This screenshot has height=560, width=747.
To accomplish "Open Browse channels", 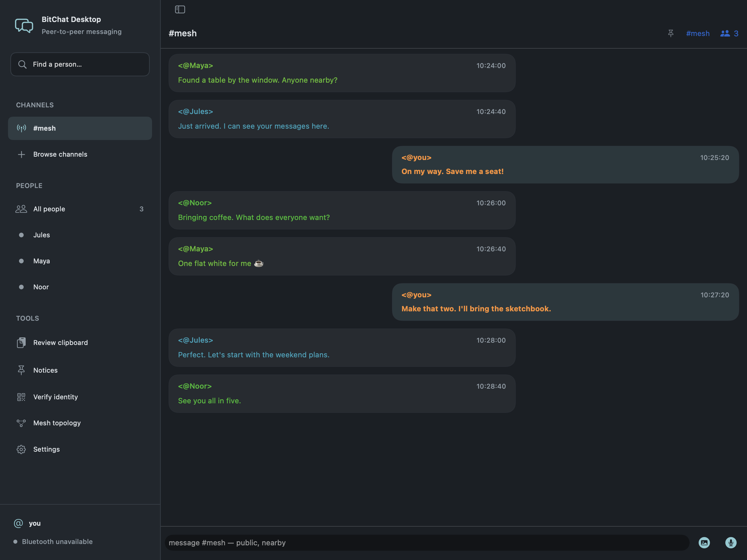I will 80,154.
